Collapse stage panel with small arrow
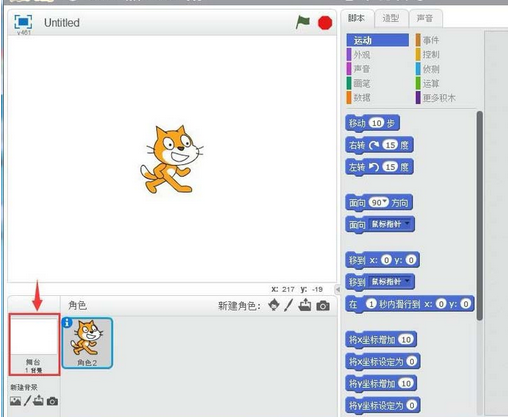 (338, 289)
